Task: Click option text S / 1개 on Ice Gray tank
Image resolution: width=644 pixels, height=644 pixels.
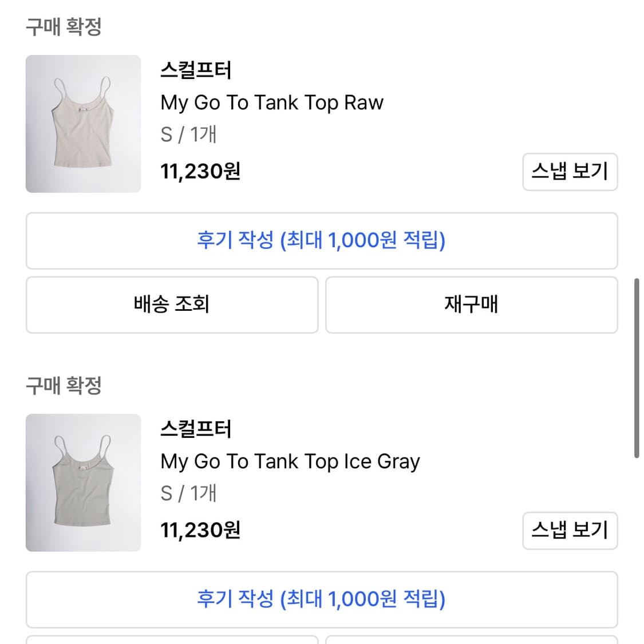Action: (188, 493)
